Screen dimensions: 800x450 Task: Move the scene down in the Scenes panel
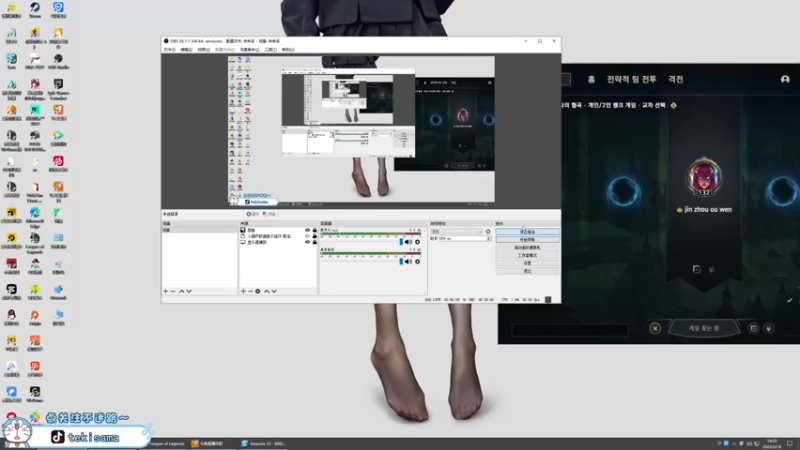pos(189,291)
